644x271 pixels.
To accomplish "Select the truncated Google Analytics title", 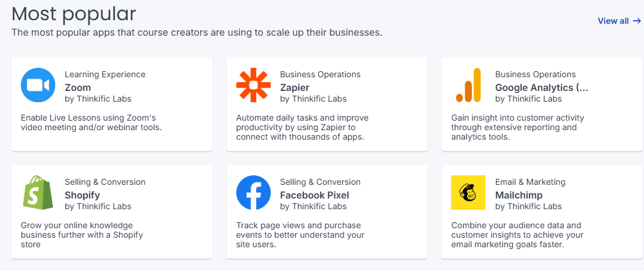I will [x=541, y=87].
